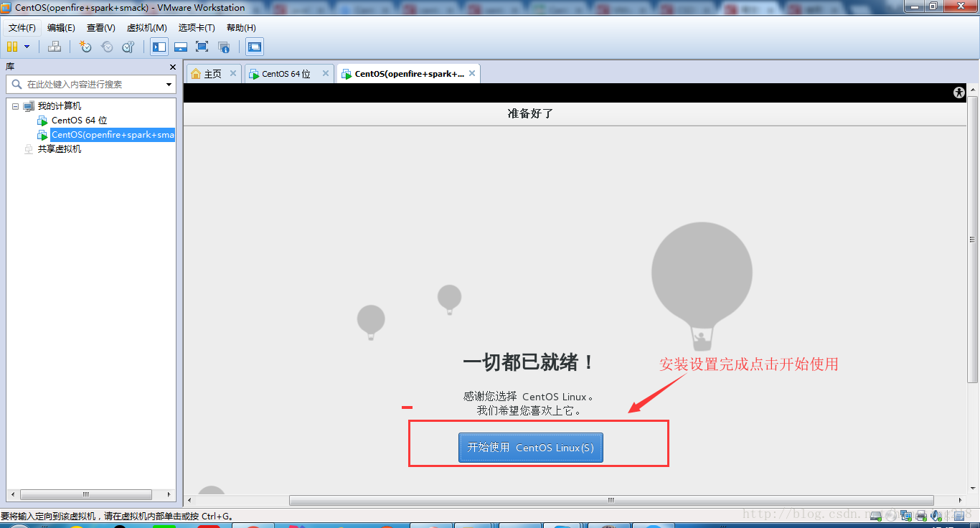
Task: Send Ctrl+Alt+Del to the virtual machine
Action: point(55,47)
